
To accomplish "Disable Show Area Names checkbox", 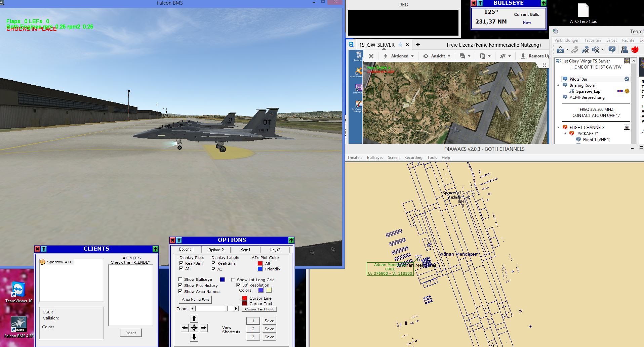I will pos(180,291).
